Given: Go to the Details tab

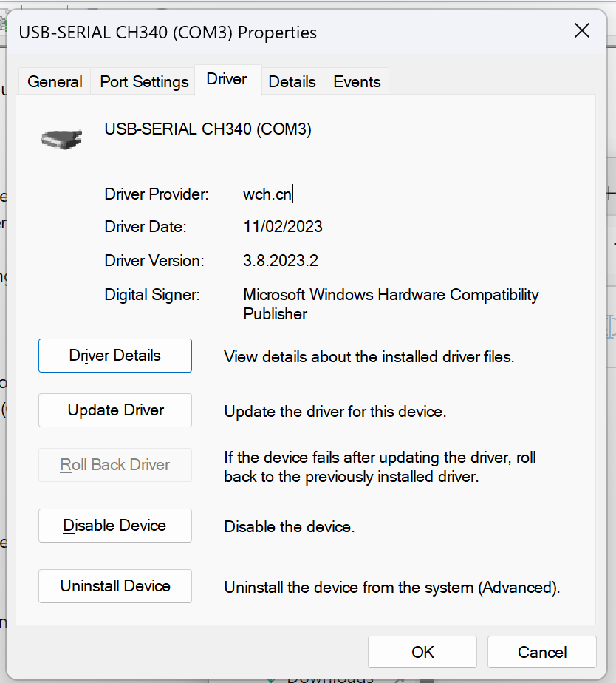Looking at the screenshot, I should [x=292, y=82].
